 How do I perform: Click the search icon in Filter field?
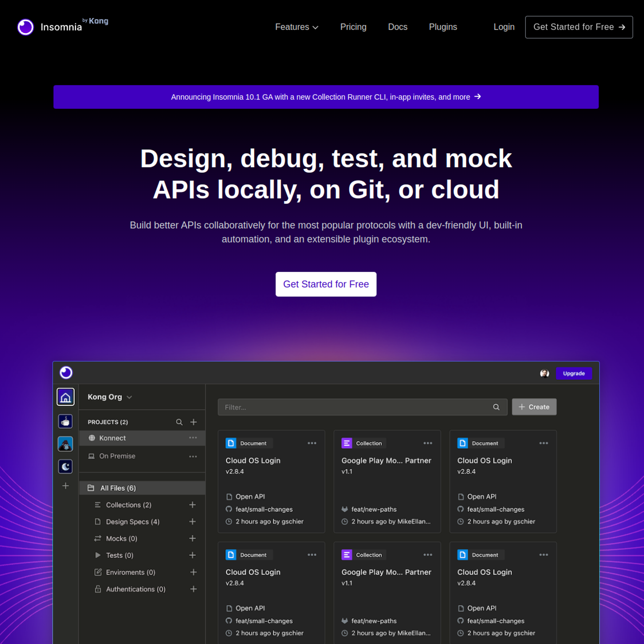click(496, 407)
